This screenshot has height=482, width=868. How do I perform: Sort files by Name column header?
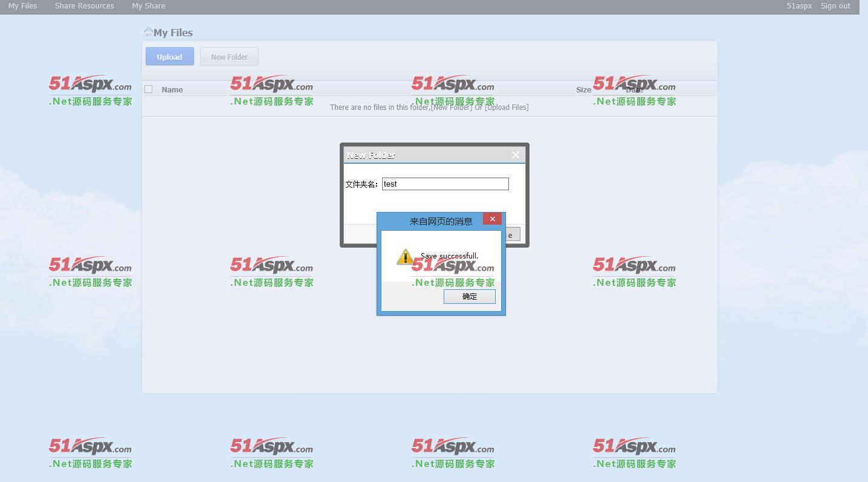tap(172, 89)
